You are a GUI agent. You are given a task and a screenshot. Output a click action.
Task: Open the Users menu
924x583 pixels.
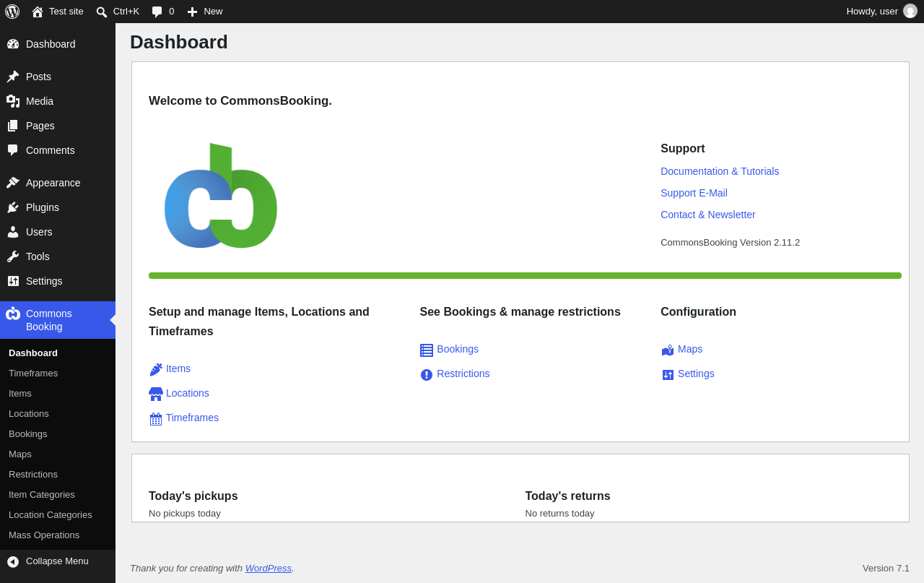point(58,232)
